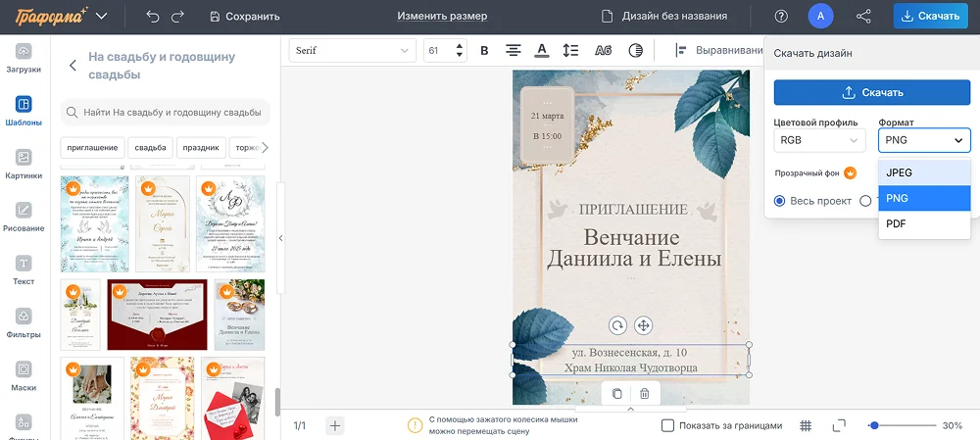Click the delete trash icon below text
Image resolution: width=980 pixels, height=440 pixels.
coord(644,393)
